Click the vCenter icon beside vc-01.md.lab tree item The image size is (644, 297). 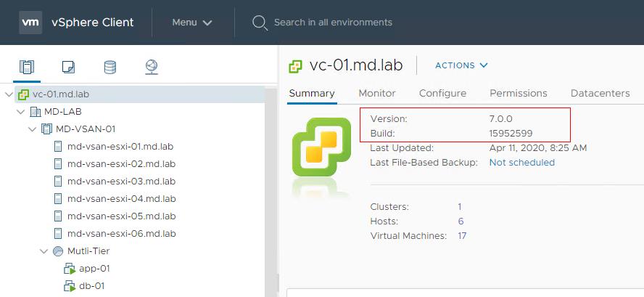24,94
